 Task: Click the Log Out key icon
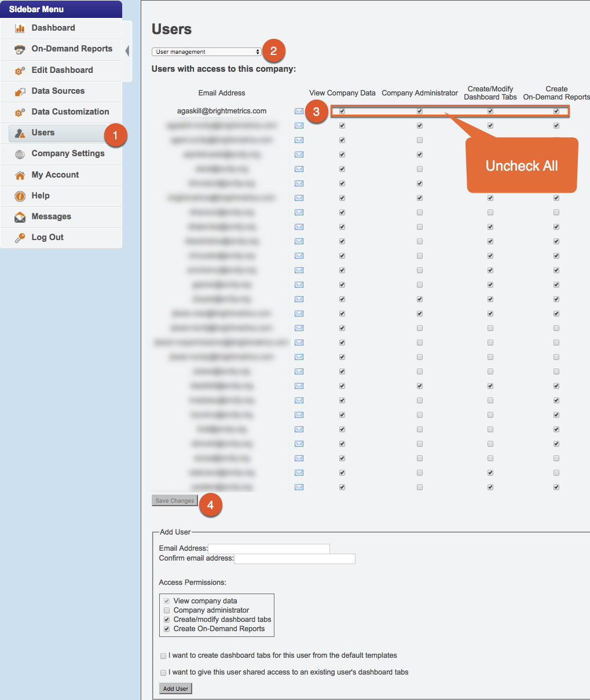click(20, 238)
